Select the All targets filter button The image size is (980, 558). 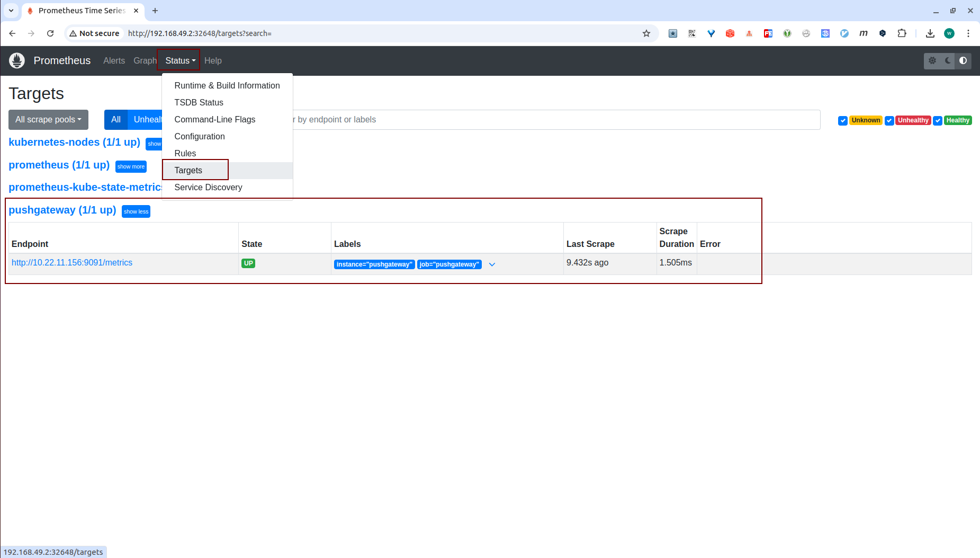pos(116,120)
